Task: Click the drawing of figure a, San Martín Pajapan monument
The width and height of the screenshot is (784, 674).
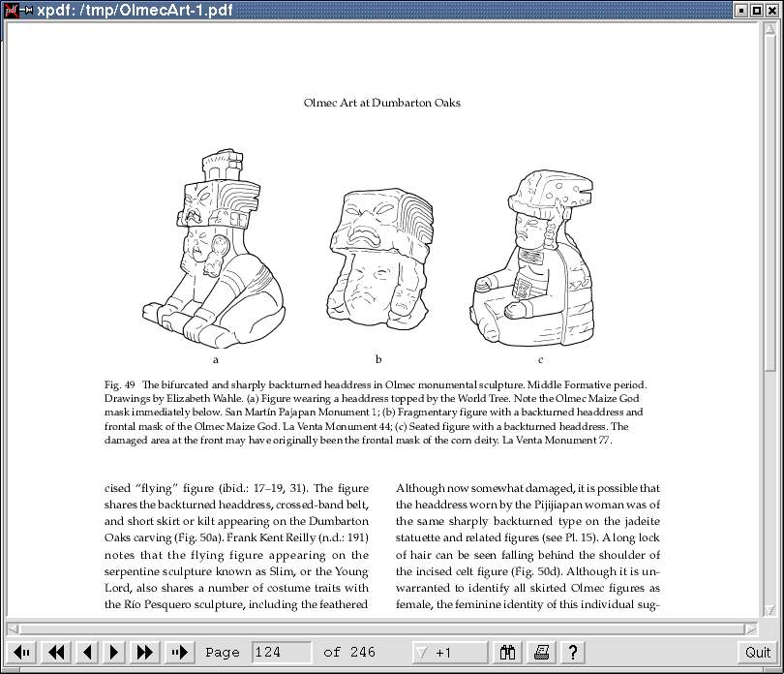Action: [214, 248]
